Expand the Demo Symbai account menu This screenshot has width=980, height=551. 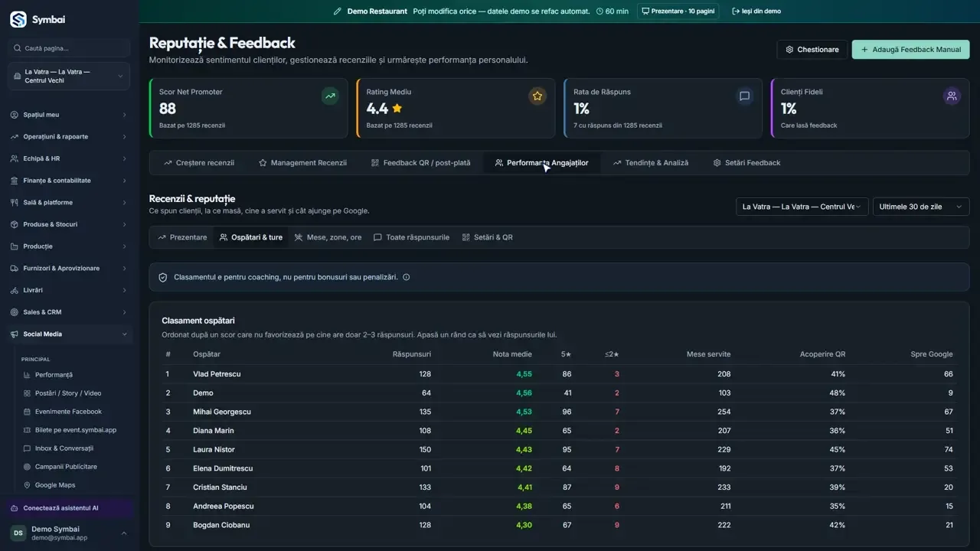pos(69,533)
